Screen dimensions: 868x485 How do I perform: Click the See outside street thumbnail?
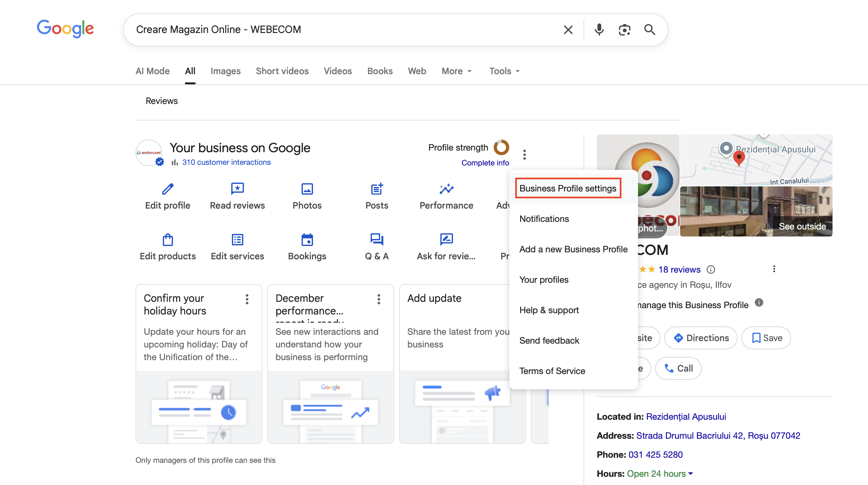pos(756,211)
